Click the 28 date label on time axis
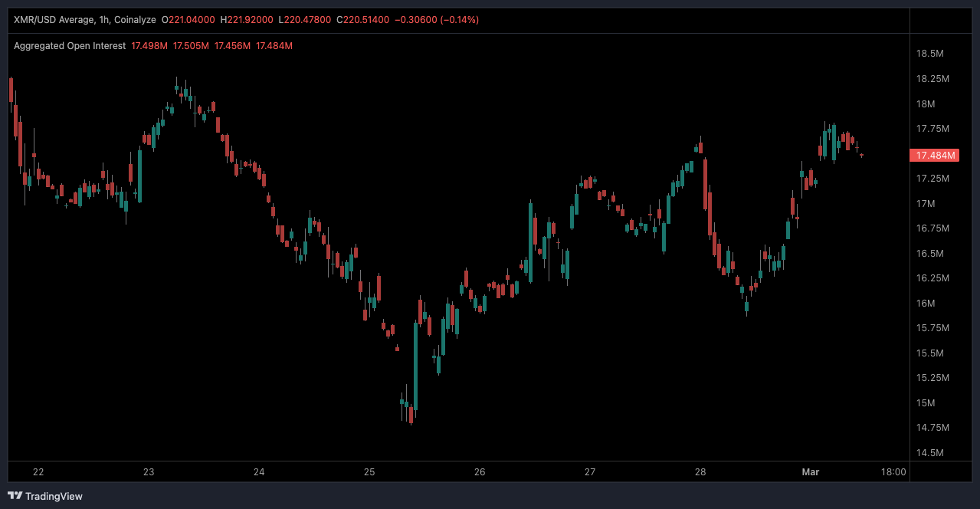Screen dimensions: 980x509 coord(700,472)
